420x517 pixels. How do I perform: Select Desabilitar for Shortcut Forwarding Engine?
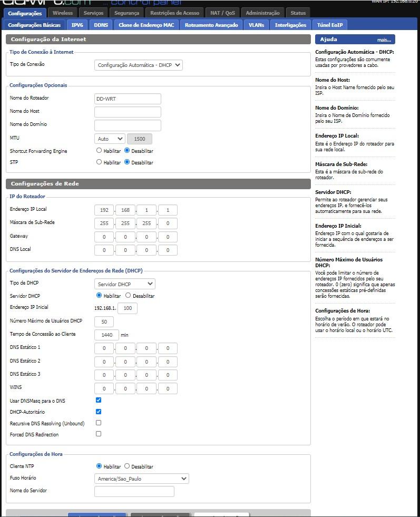pyautogui.click(x=127, y=150)
